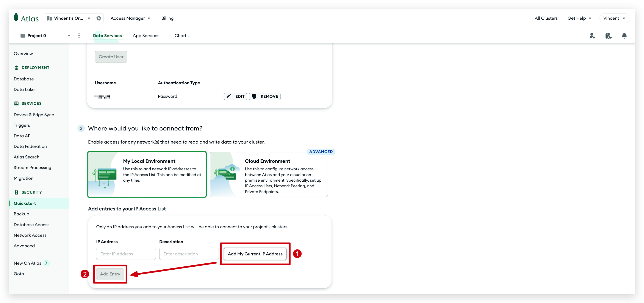Click the ADVANCED badge
This screenshot has width=644, height=303.
[321, 152]
